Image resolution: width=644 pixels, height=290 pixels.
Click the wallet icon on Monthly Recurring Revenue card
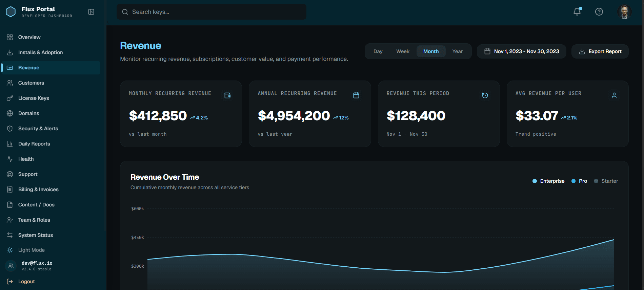(227, 95)
